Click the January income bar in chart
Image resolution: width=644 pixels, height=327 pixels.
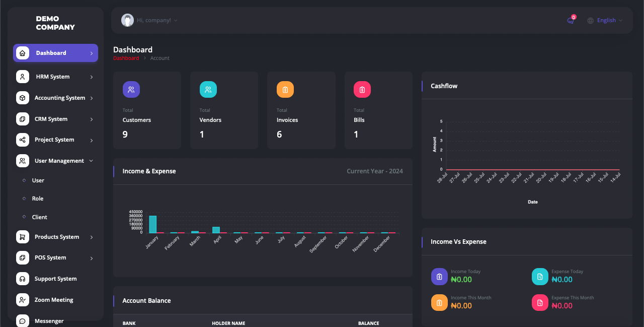[x=152, y=225]
